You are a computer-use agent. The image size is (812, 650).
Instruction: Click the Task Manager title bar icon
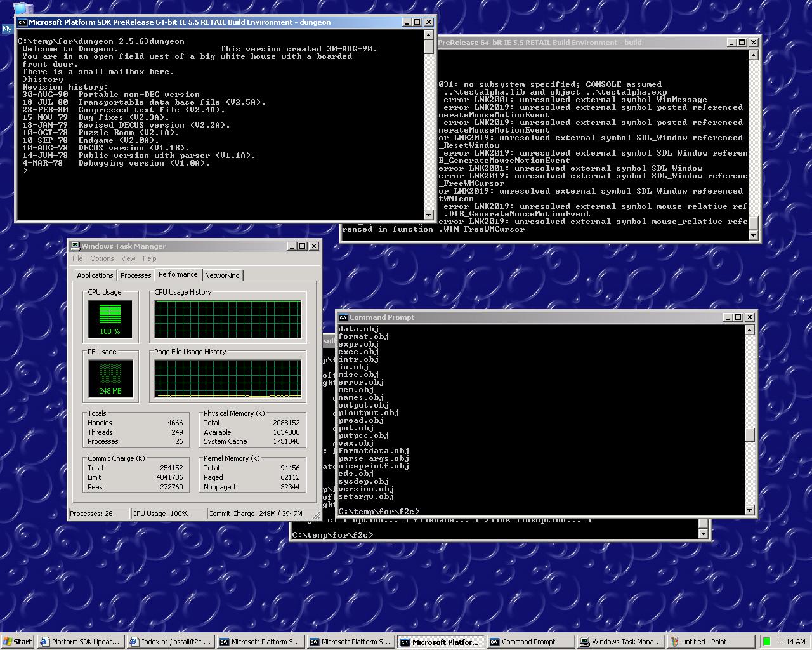point(75,246)
